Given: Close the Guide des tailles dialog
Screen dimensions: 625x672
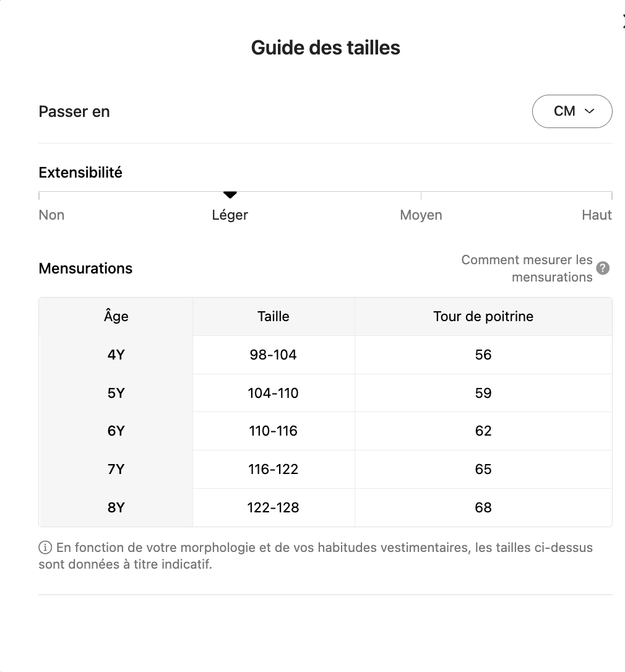Looking at the screenshot, I should (623, 22).
